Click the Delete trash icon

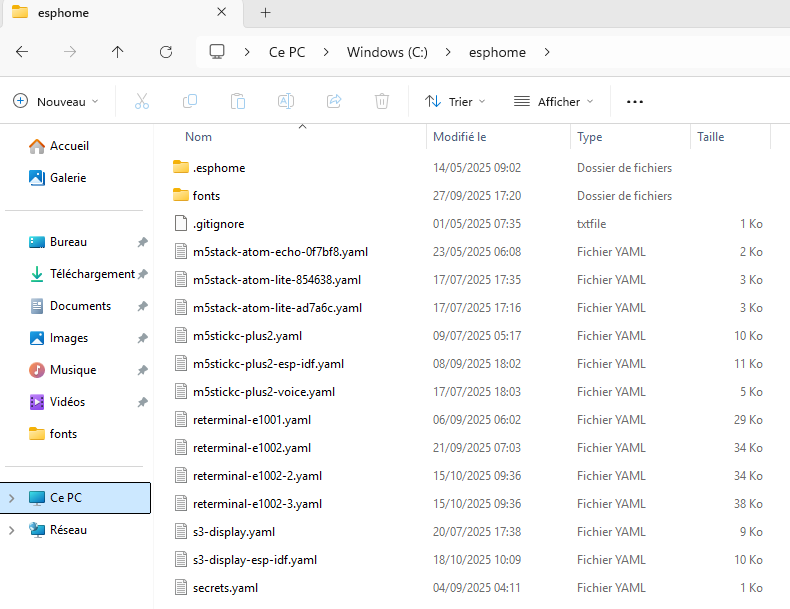[x=382, y=101]
